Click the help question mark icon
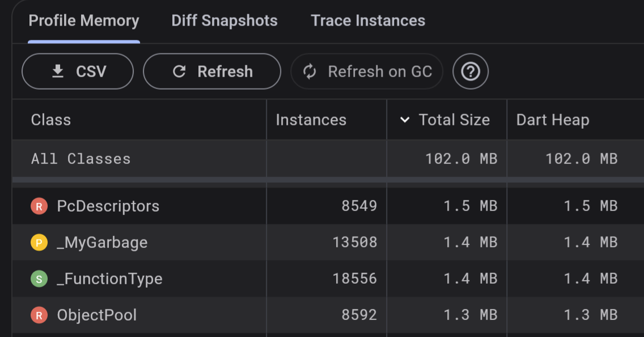Image resolution: width=644 pixels, height=337 pixels. [x=471, y=72]
